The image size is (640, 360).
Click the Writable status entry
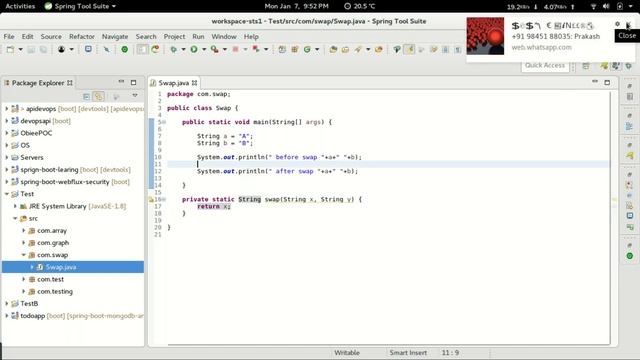click(347, 353)
